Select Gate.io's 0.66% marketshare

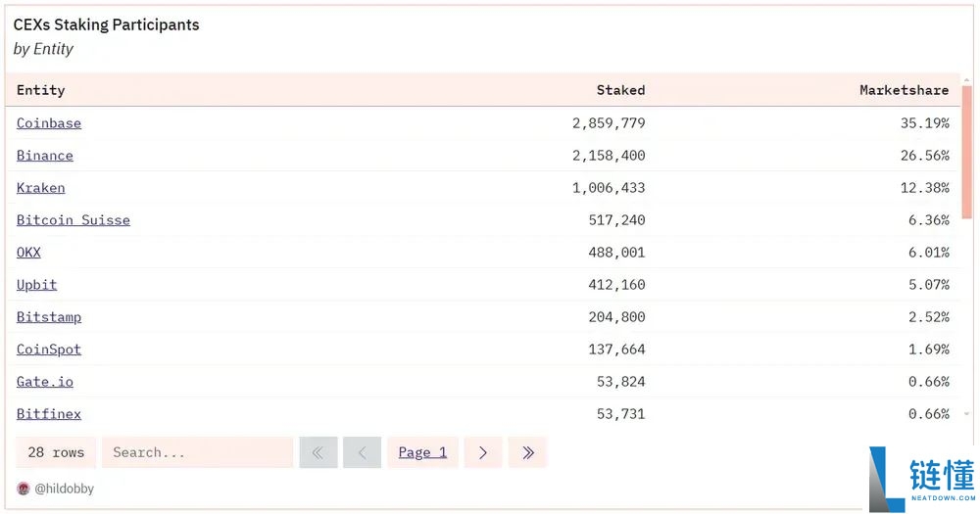pyautogui.click(x=929, y=382)
